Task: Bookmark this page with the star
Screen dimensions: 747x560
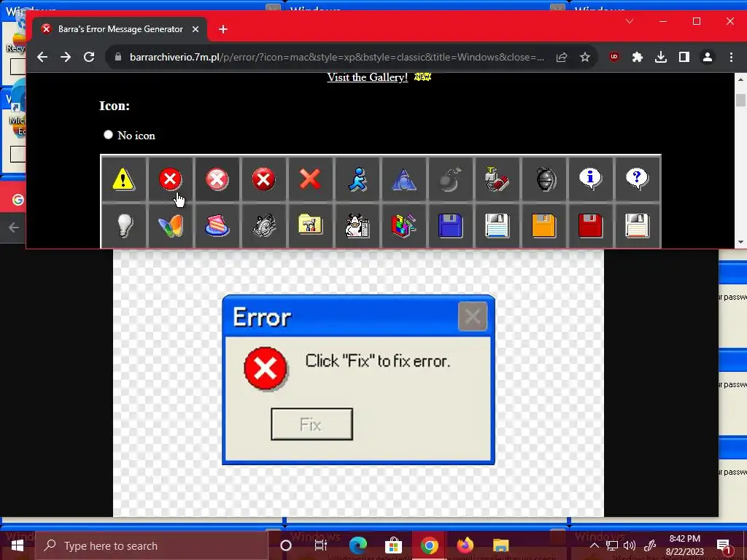Action: (x=585, y=57)
